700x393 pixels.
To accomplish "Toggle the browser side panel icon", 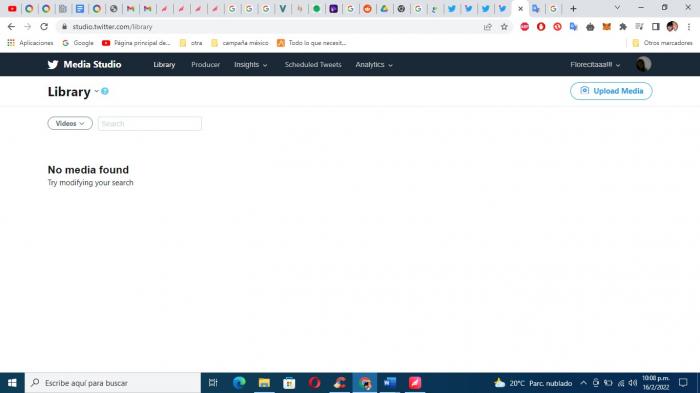I will (655, 27).
